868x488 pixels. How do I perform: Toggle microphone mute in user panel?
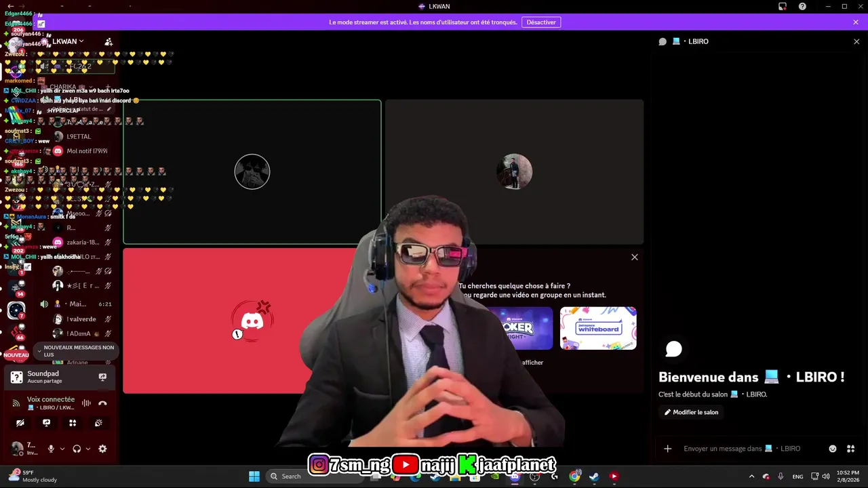51,449
